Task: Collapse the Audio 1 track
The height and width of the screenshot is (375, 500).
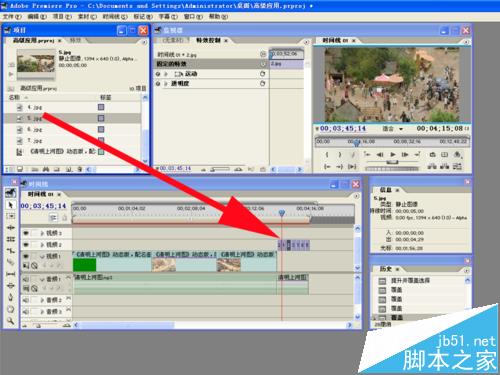Action: 42,279
